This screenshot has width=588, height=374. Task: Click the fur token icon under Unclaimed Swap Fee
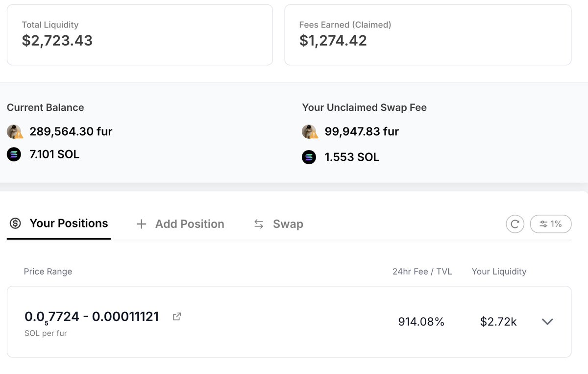pyautogui.click(x=309, y=131)
